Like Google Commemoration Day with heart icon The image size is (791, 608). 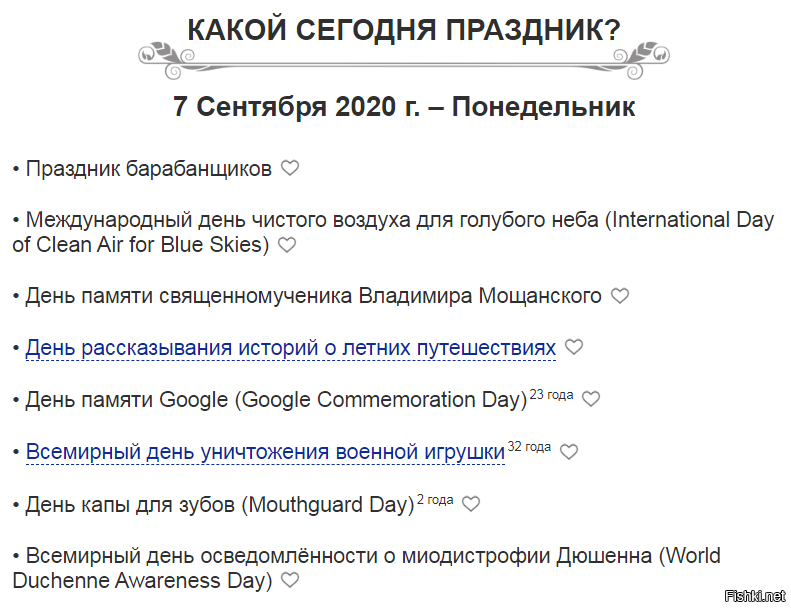(x=591, y=399)
